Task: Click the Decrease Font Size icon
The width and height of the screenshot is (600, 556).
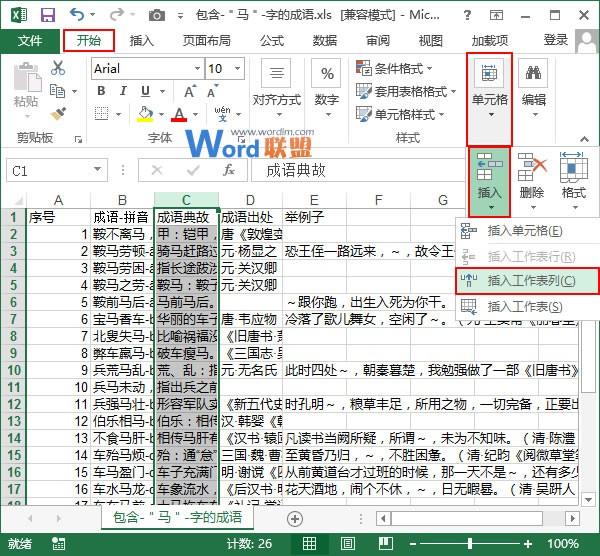Action: coord(212,91)
